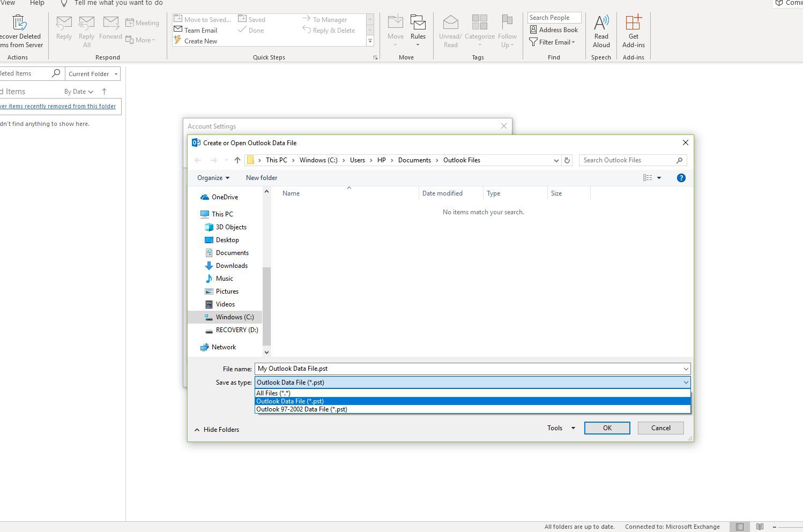Open the Follow Up flag menu
The height and width of the screenshot is (532, 803).
pos(507,31)
